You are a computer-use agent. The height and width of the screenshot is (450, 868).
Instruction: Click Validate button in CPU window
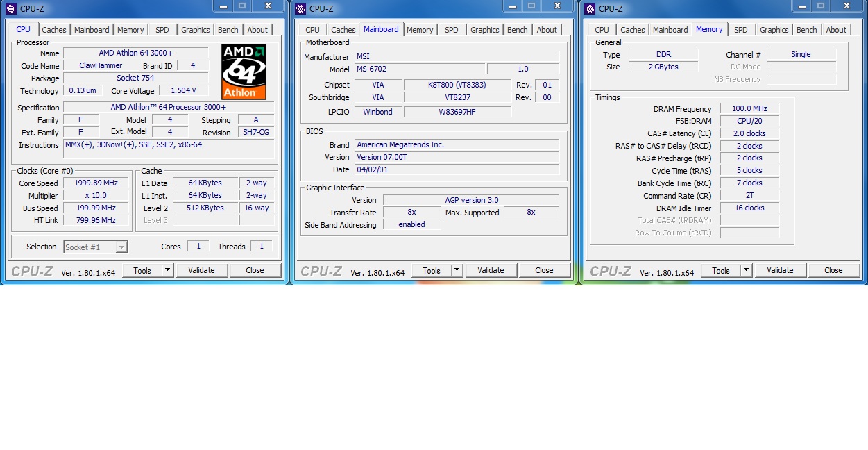(x=201, y=270)
